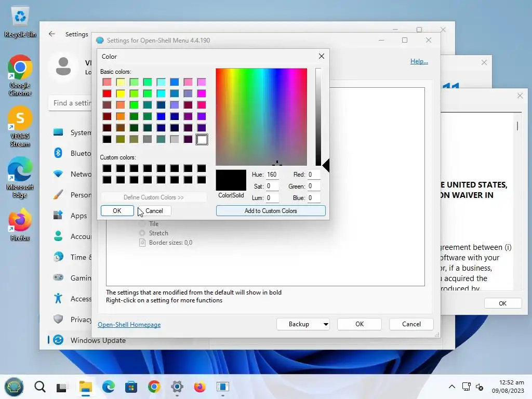
Task: Launch Chrome from the taskbar
Action: point(154,387)
